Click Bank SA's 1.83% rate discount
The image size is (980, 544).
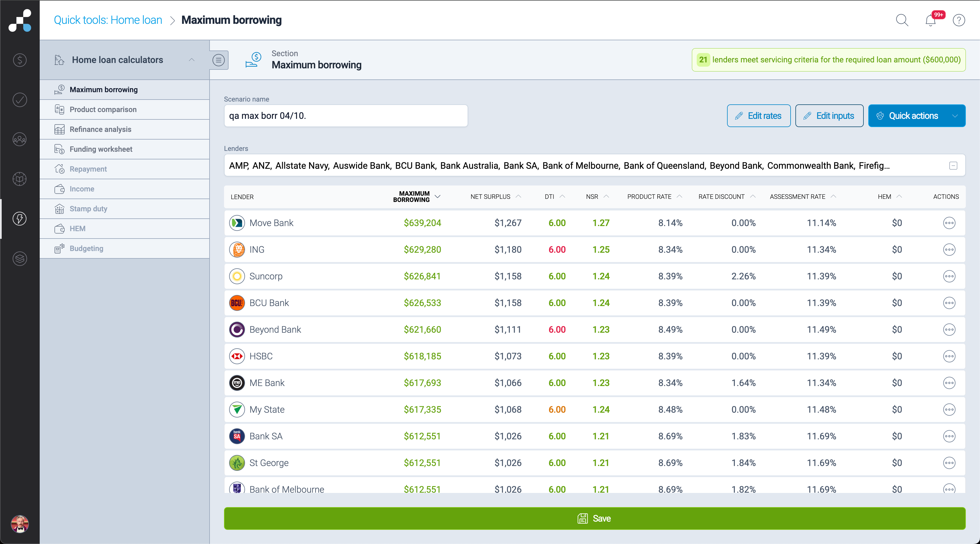click(x=744, y=436)
